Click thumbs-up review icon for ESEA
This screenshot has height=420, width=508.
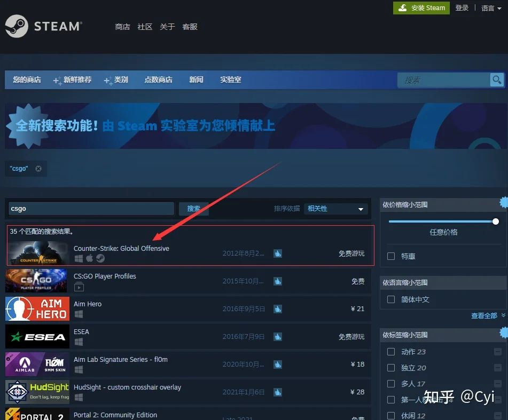(278, 337)
